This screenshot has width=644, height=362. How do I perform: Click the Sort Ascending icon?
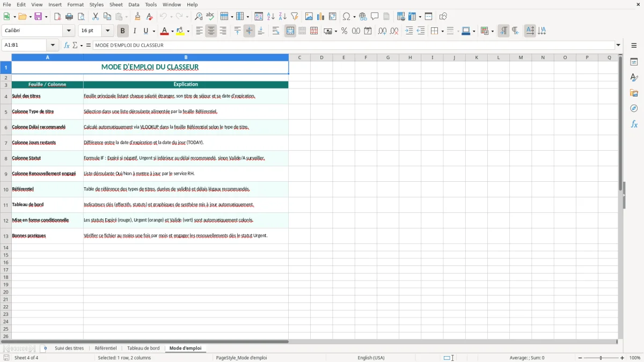click(x=271, y=17)
